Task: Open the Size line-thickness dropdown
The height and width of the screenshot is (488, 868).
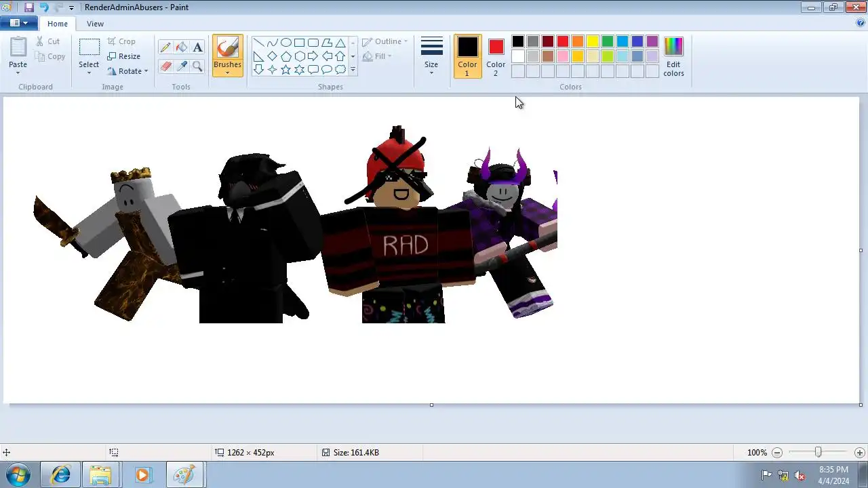Action: point(431,56)
